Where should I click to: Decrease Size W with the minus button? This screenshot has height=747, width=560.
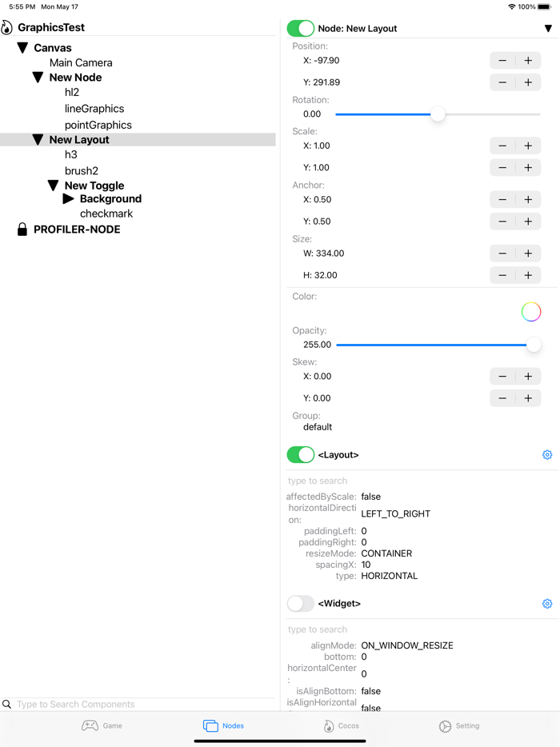(x=502, y=254)
